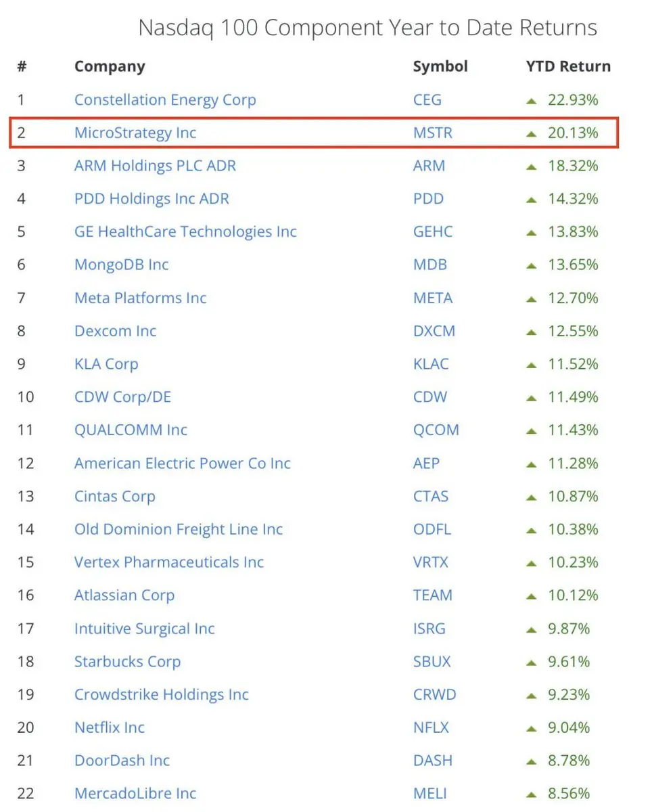
Task: Select the QUALCOMM Inc link
Action: point(131,430)
